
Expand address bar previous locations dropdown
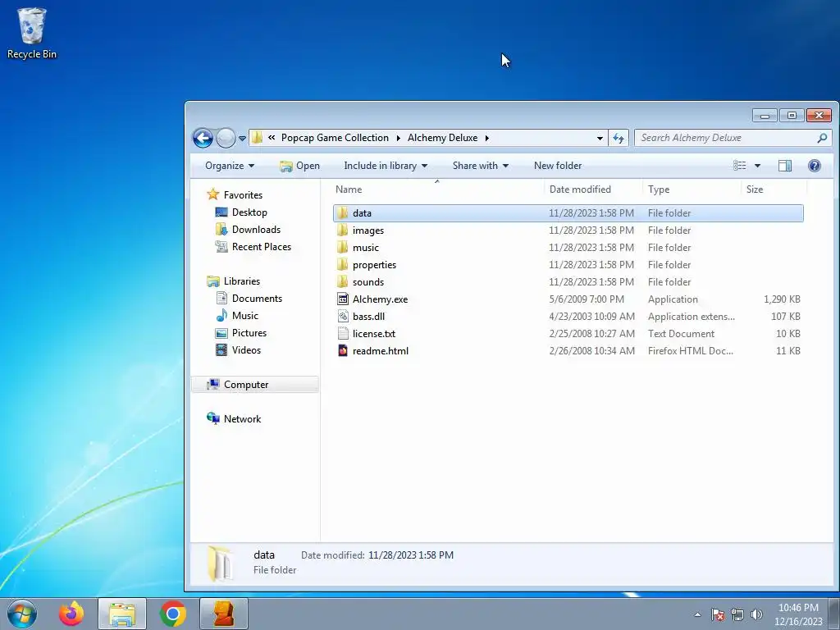(x=600, y=138)
